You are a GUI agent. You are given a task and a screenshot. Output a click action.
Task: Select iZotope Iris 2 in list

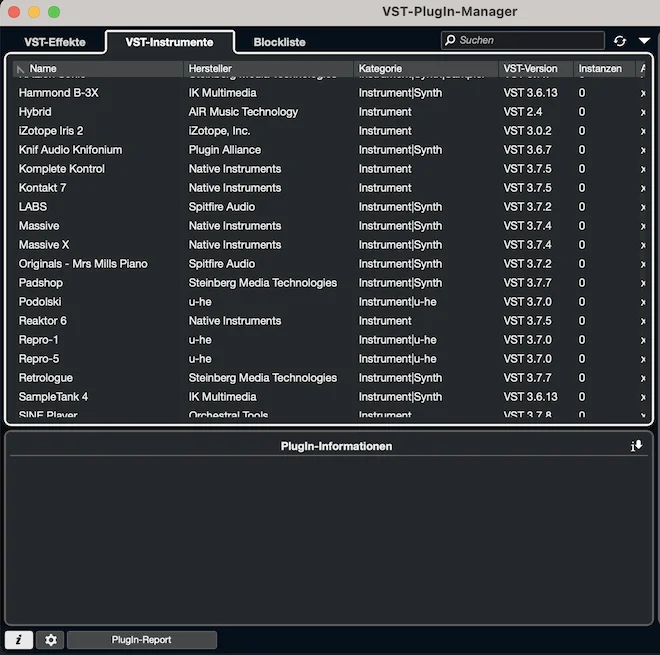(329, 131)
